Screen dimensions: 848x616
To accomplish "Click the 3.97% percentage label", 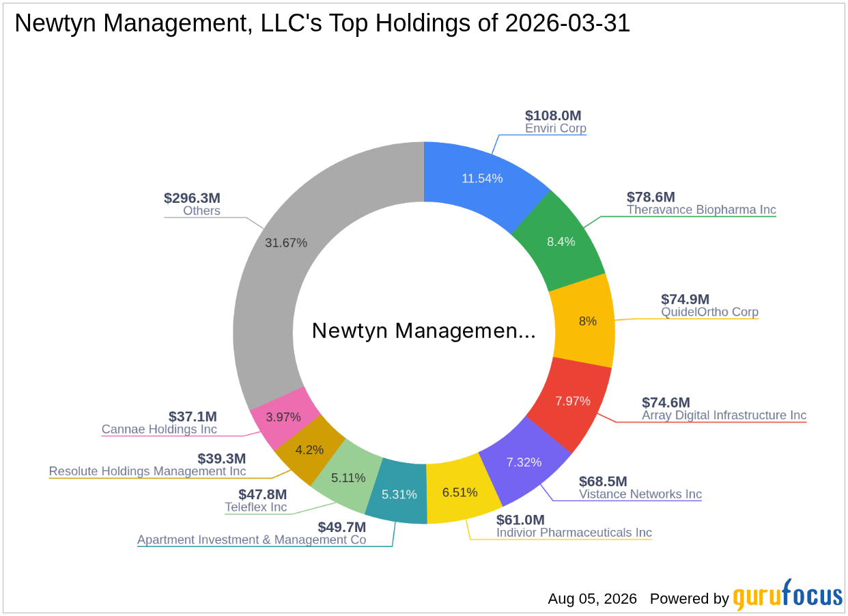I will [x=283, y=417].
